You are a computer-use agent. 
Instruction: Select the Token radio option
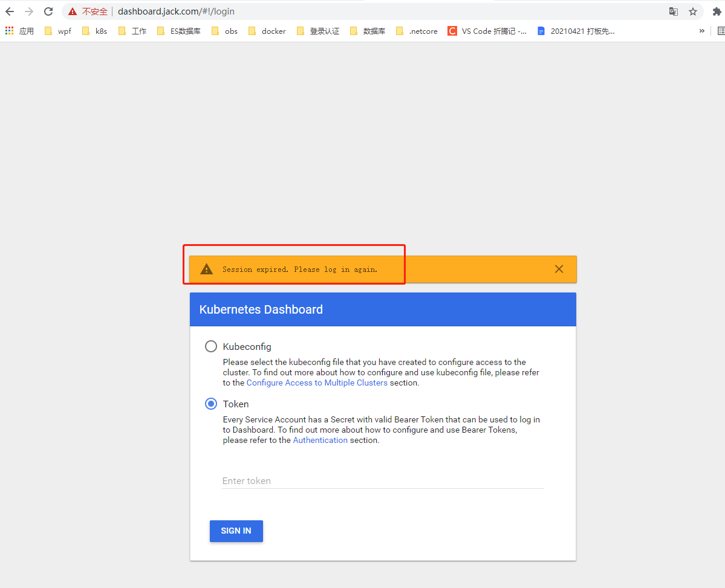click(211, 404)
